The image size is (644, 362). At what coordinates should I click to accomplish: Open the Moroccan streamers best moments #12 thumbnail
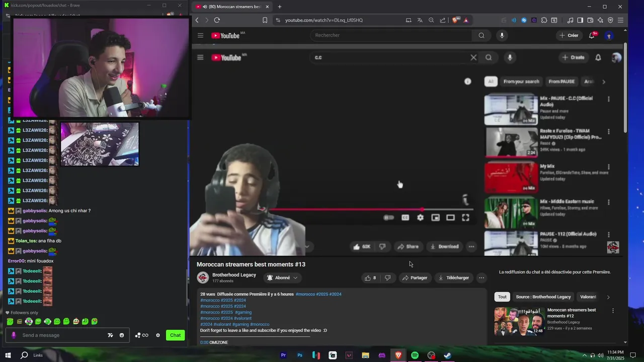519,321
